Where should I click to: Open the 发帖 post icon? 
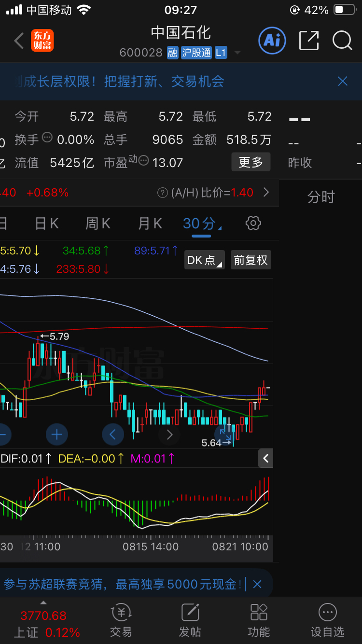click(x=190, y=621)
